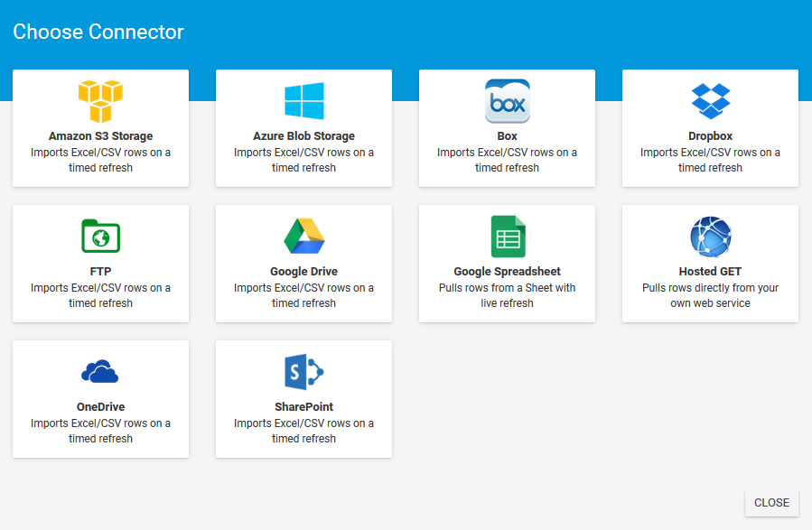Click the Azure Blob Storage Windows logo
The image size is (812, 530).
click(304, 101)
